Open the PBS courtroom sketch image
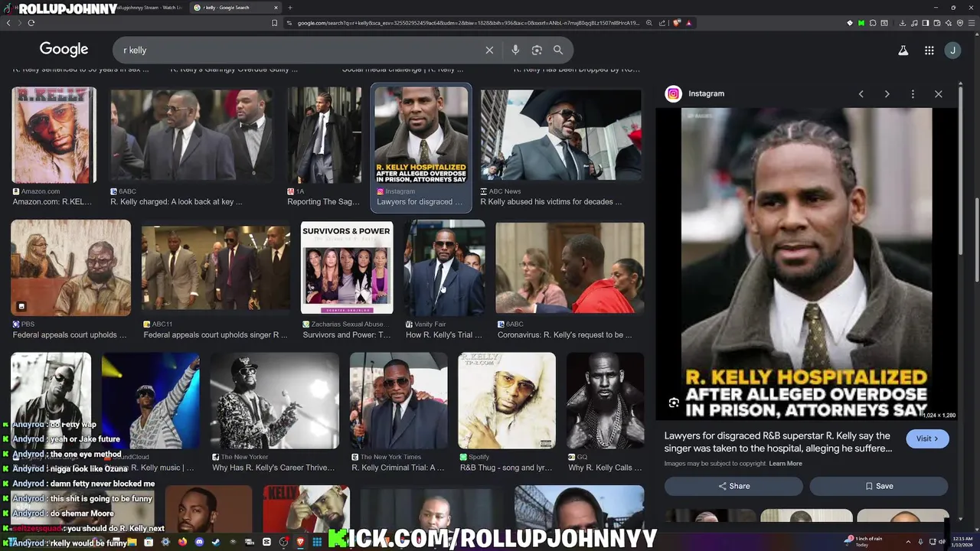 pyautogui.click(x=70, y=268)
